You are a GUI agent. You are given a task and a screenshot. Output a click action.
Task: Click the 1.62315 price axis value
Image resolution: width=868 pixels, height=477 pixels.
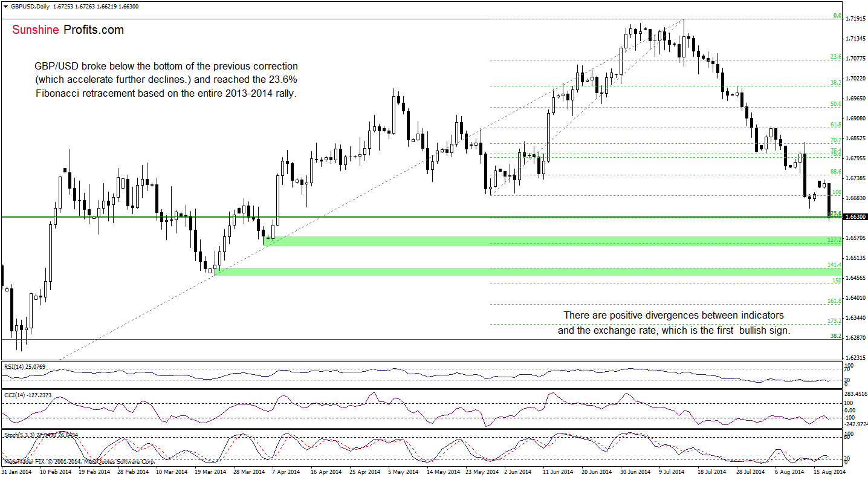point(857,358)
